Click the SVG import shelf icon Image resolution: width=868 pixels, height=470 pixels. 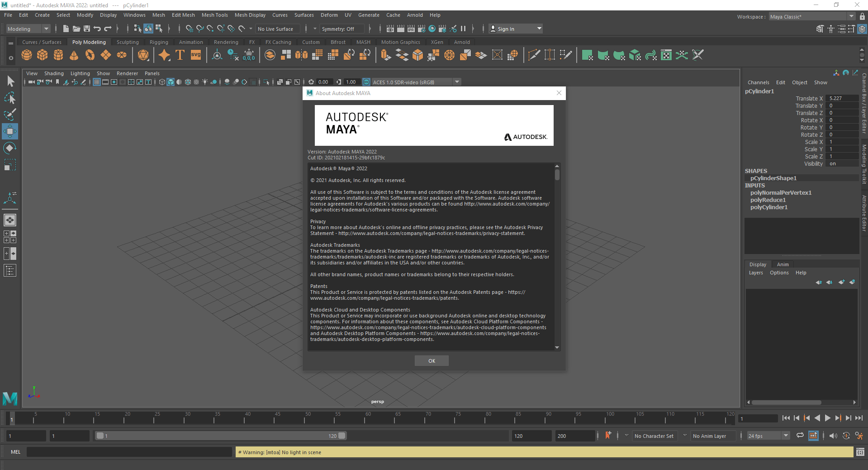click(196, 55)
